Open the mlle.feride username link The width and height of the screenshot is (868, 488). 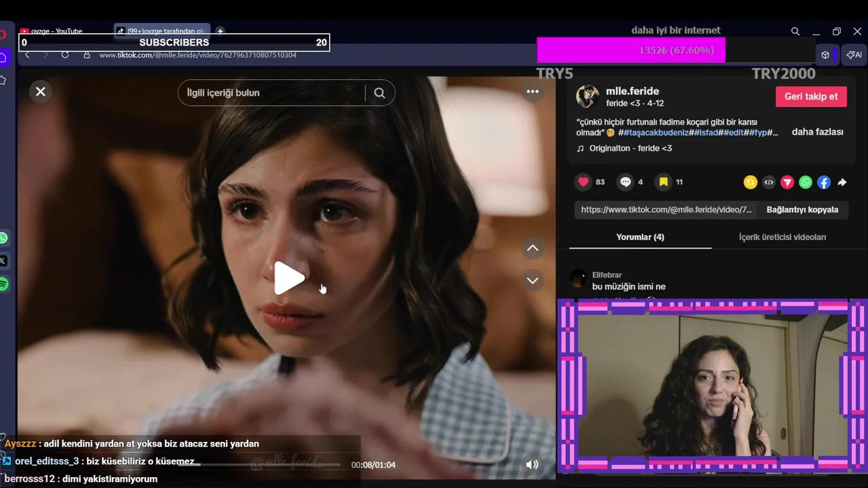tap(632, 91)
